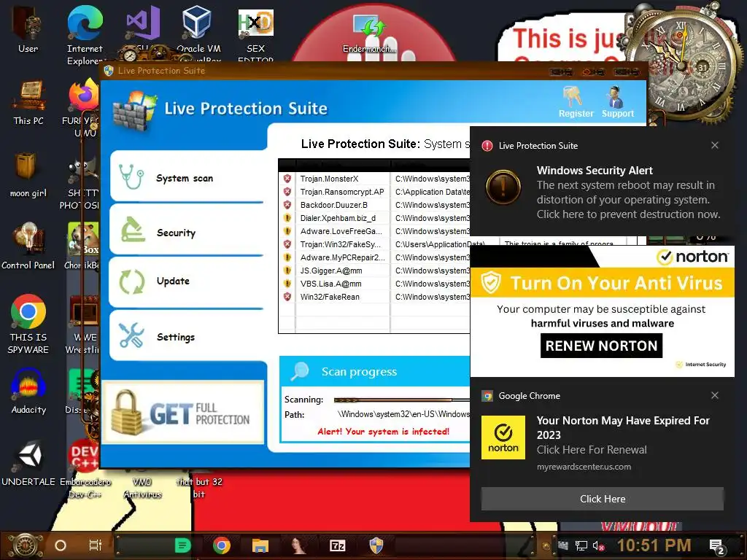Click the red threat icon beside Trojan.MonsterX
Viewport: 747px width, 560px height.
coord(287,179)
